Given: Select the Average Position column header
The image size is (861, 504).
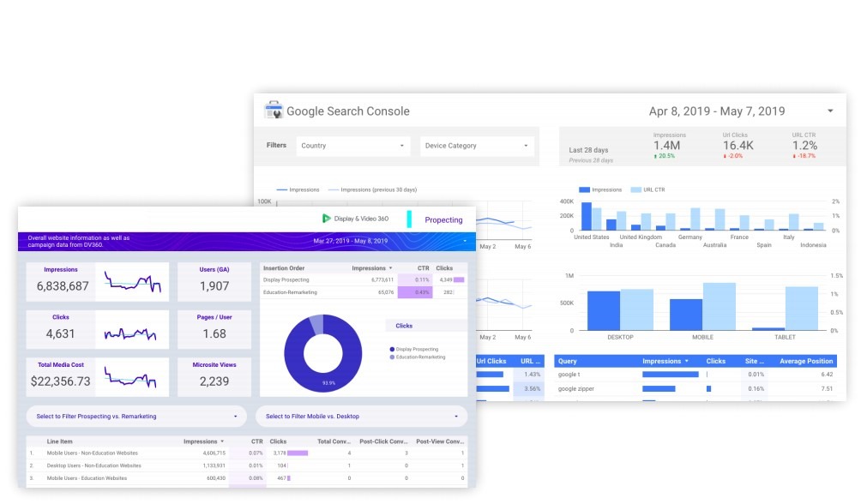Looking at the screenshot, I should pos(806,361).
